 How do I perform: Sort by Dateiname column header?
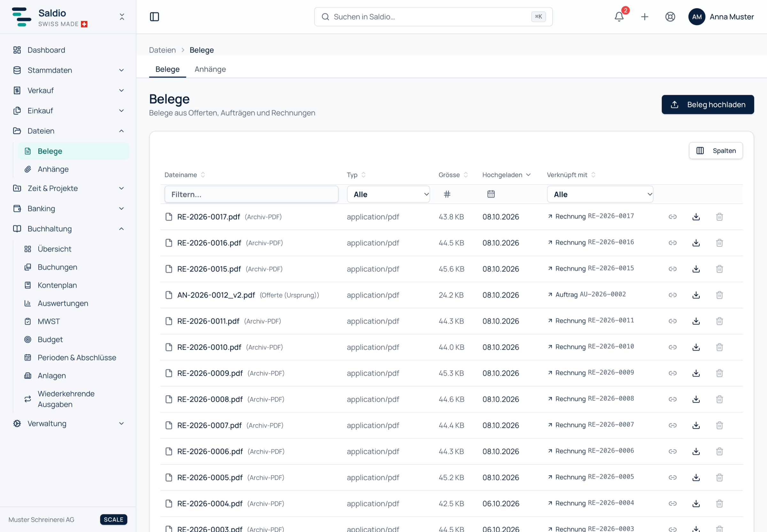tap(184, 175)
